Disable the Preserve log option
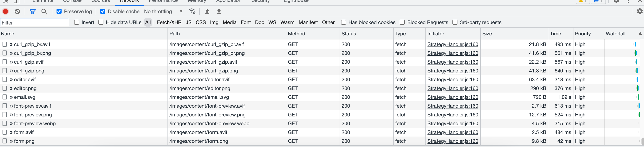 (59, 11)
